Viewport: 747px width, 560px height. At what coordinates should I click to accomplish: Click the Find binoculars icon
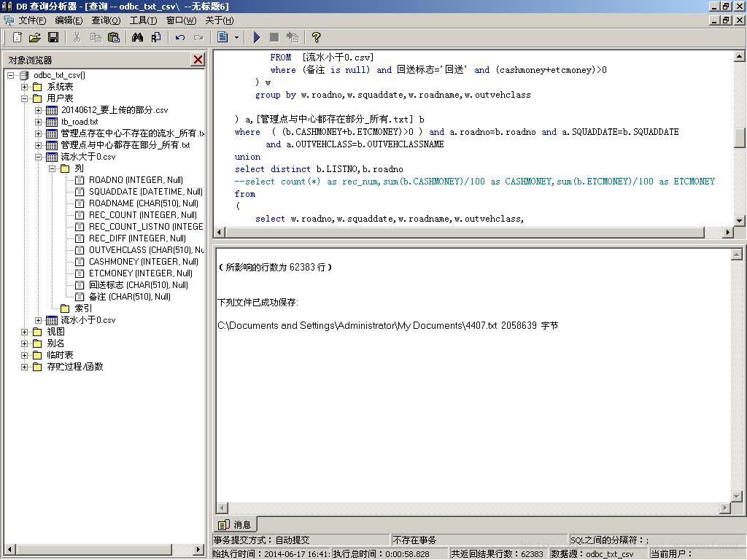137,37
